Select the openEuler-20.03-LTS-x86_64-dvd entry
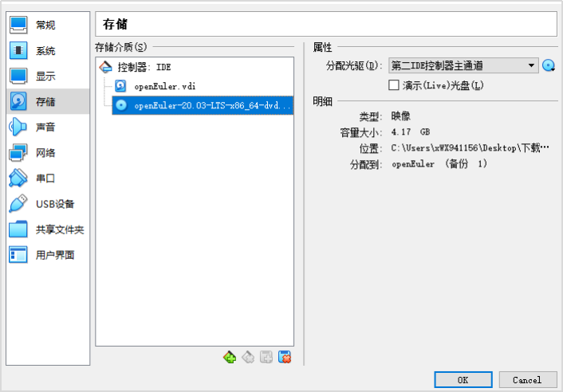 203,105
